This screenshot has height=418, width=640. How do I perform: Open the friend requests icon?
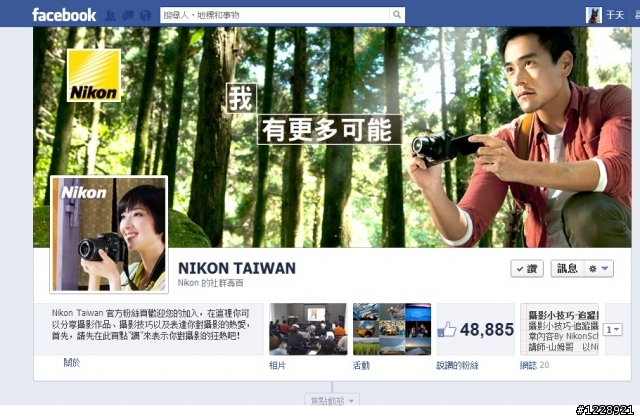pyautogui.click(x=110, y=16)
